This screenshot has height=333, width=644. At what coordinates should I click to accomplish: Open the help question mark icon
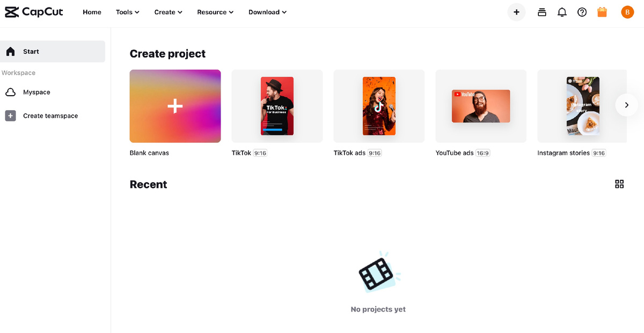pyautogui.click(x=582, y=12)
